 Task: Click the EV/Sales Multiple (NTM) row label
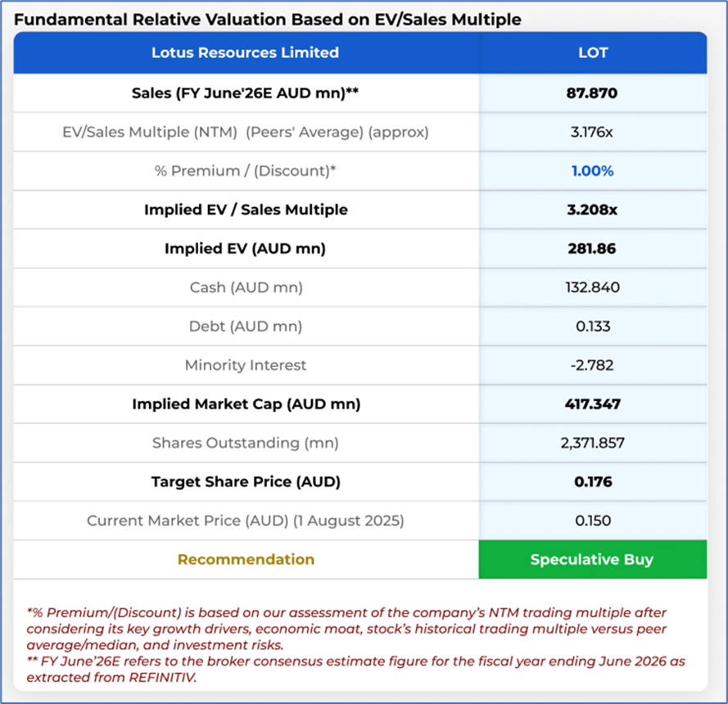point(245,132)
